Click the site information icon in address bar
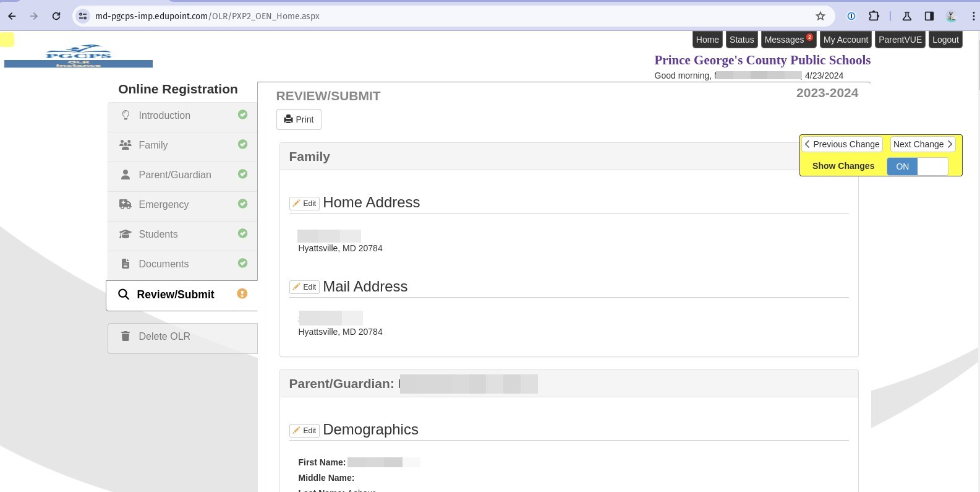Viewport: 980px width, 492px height. point(83,16)
